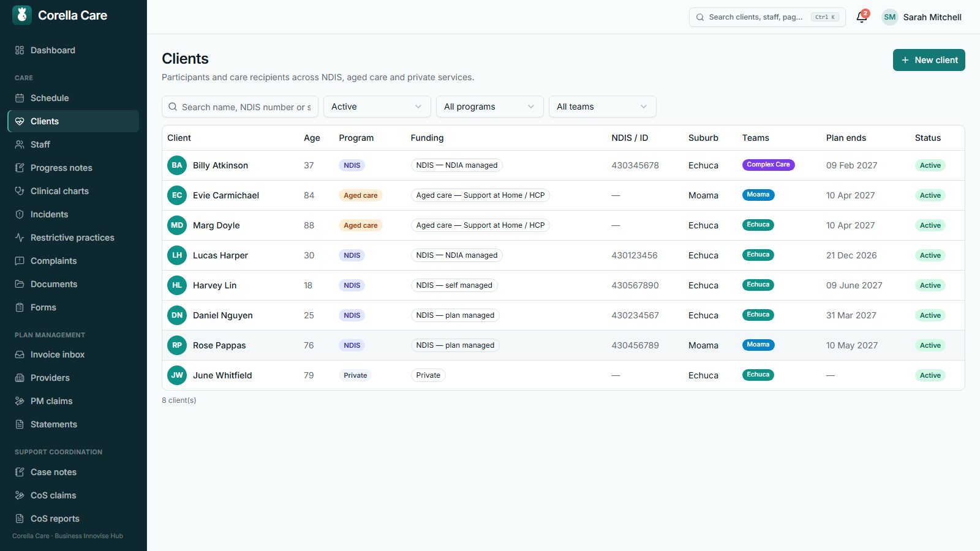Select Clients in the sidebar

73,121
